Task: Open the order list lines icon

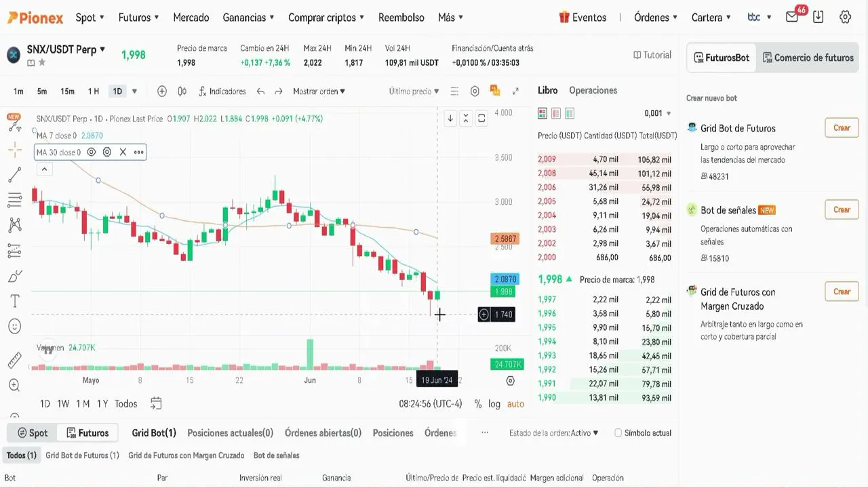Action: click(454, 91)
